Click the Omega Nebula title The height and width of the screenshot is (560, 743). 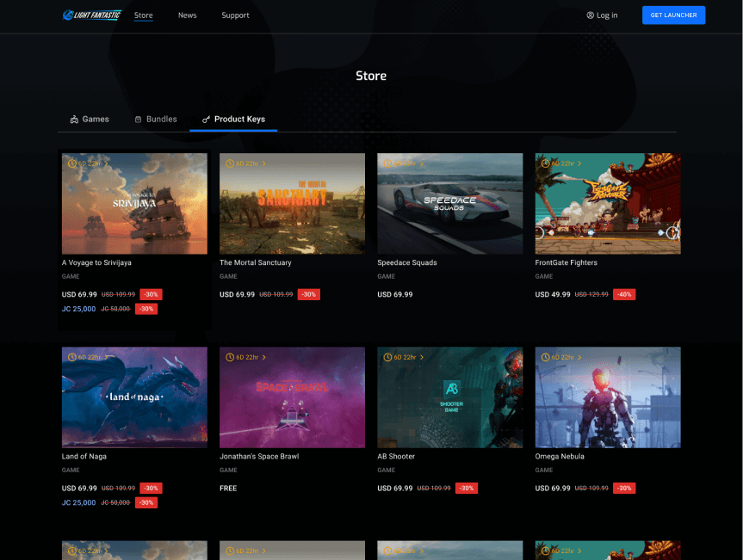pos(560,456)
